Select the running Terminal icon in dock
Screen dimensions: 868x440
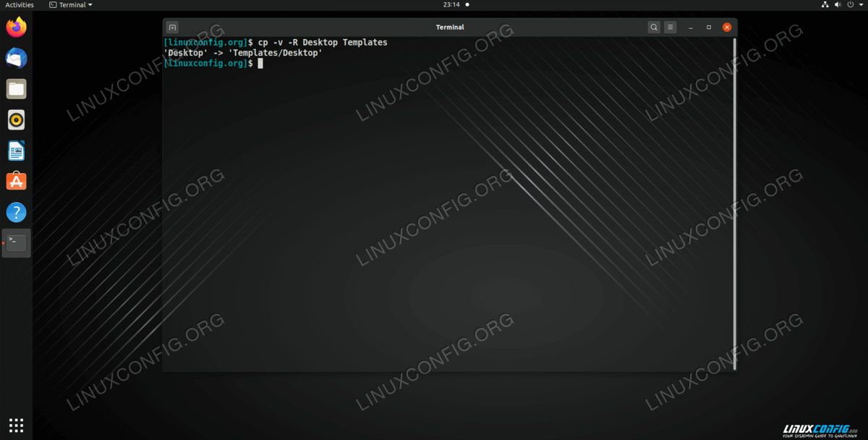coord(17,243)
